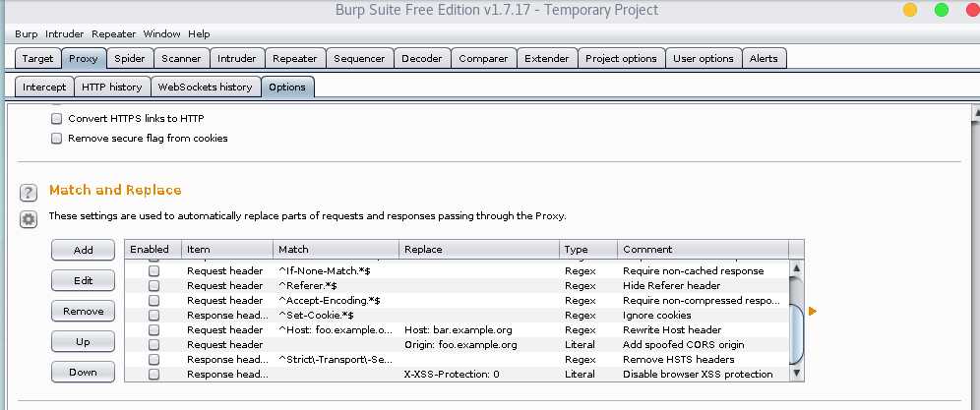The width and height of the screenshot is (980, 410).
Task: Select the 'Host: bar.example.org' replace cell
Action: tap(479, 329)
